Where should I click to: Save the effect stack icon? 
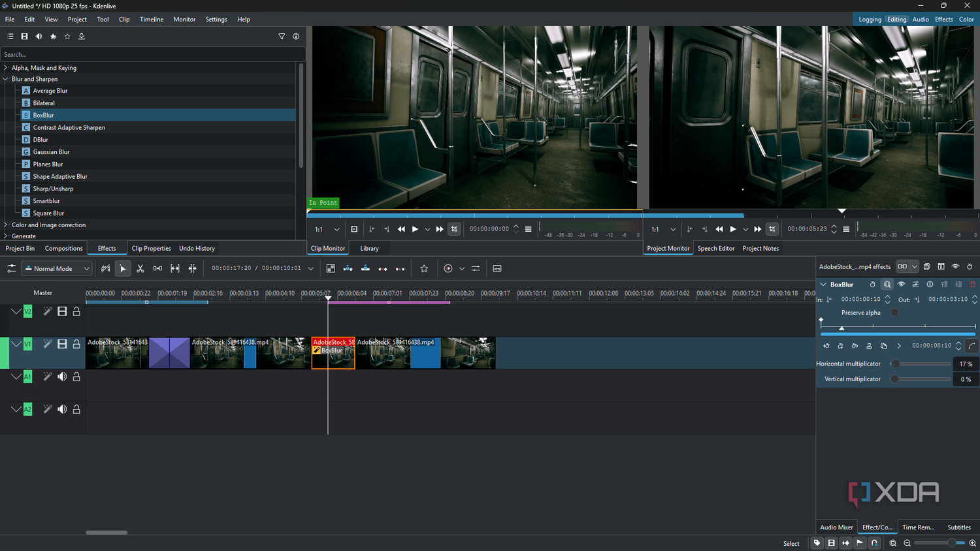coord(926,266)
